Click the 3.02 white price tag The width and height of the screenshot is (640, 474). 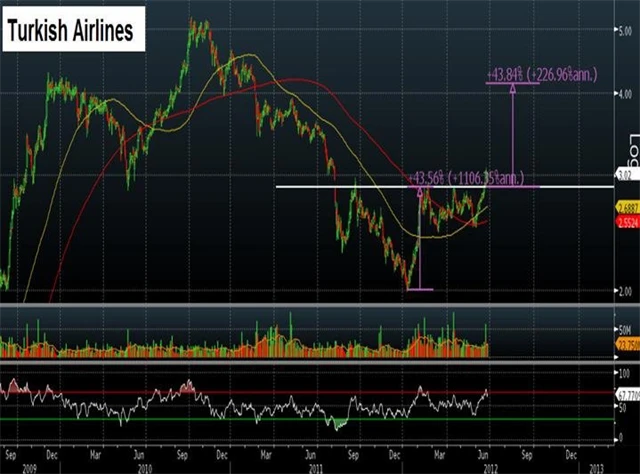click(x=624, y=174)
